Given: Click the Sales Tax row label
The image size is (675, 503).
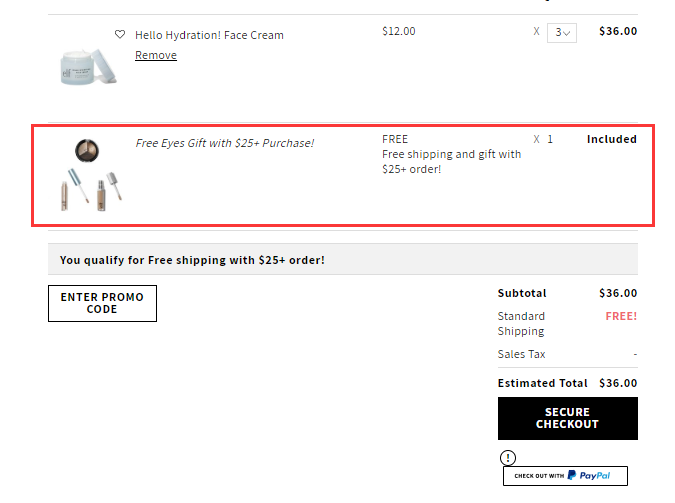Looking at the screenshot, I should (x=521, y=354).
